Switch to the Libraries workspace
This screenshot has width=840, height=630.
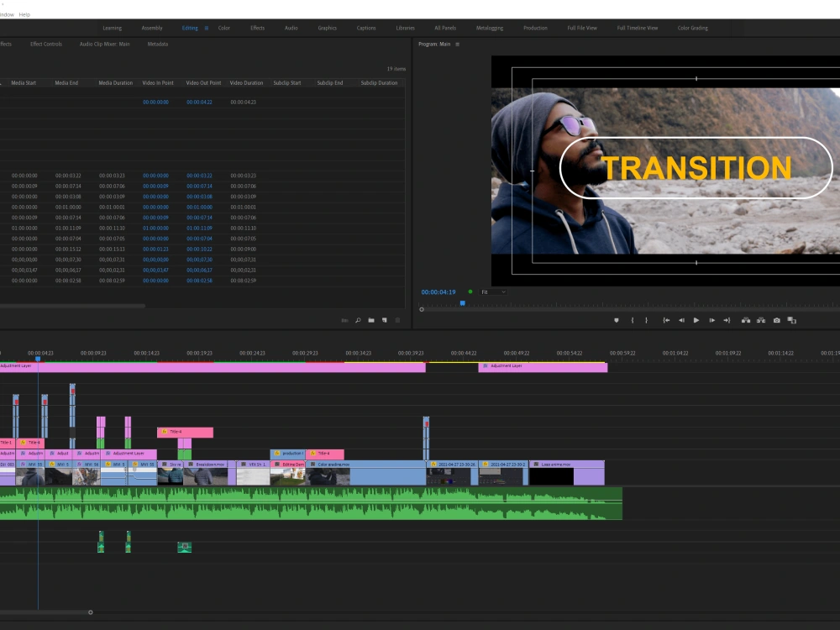point(406,28)
